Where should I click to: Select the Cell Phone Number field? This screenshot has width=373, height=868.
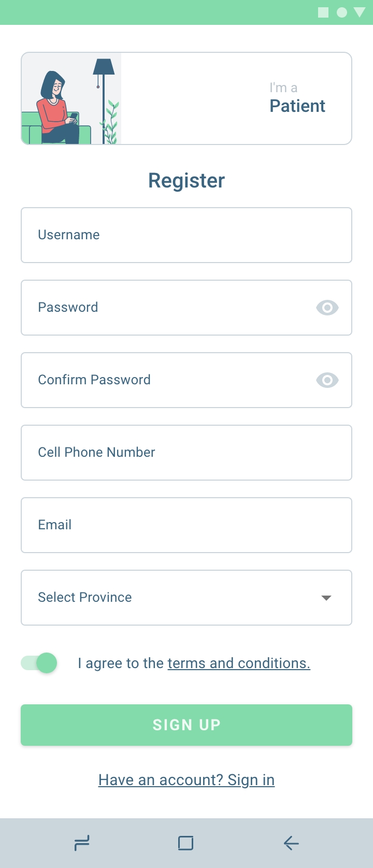coord(187,453)
